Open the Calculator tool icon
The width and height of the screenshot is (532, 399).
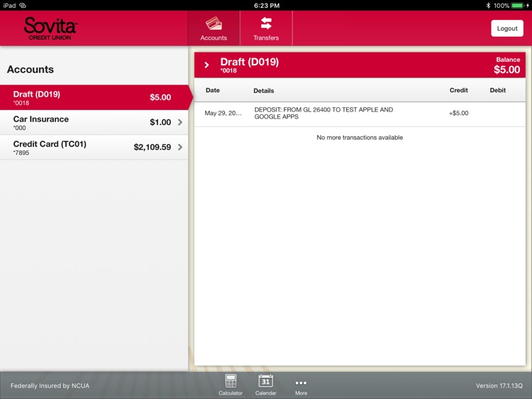[231, 381]
